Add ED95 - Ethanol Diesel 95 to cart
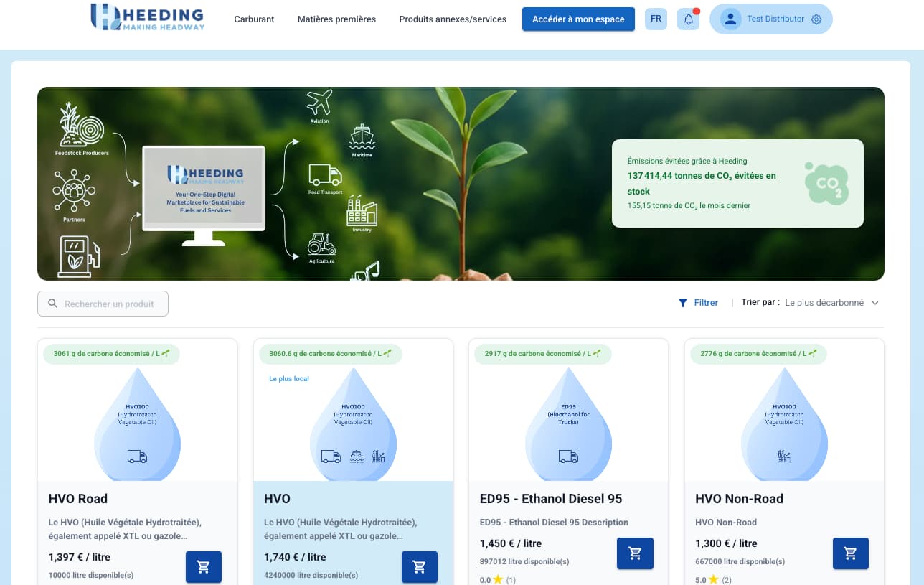 click(x=635, y=553)
